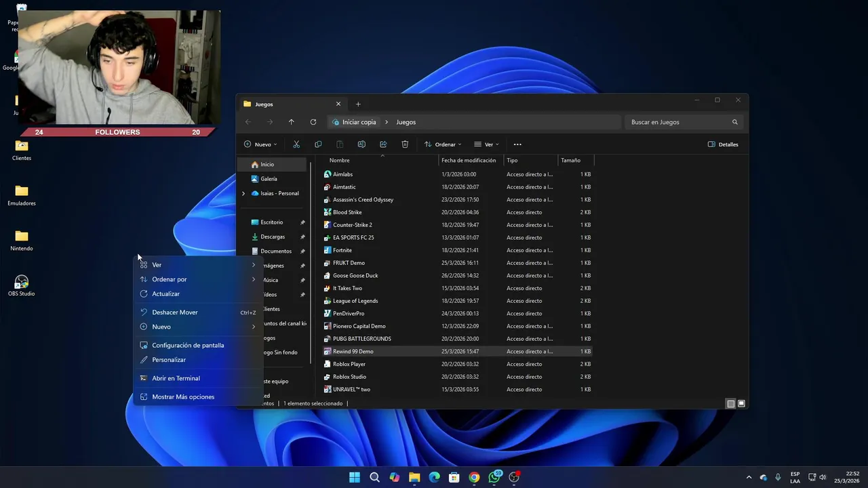Click the search magnifier in Buscar en Juegos
Image resolution: width=868 pixels, height=488 pixels.
[734, 122]
